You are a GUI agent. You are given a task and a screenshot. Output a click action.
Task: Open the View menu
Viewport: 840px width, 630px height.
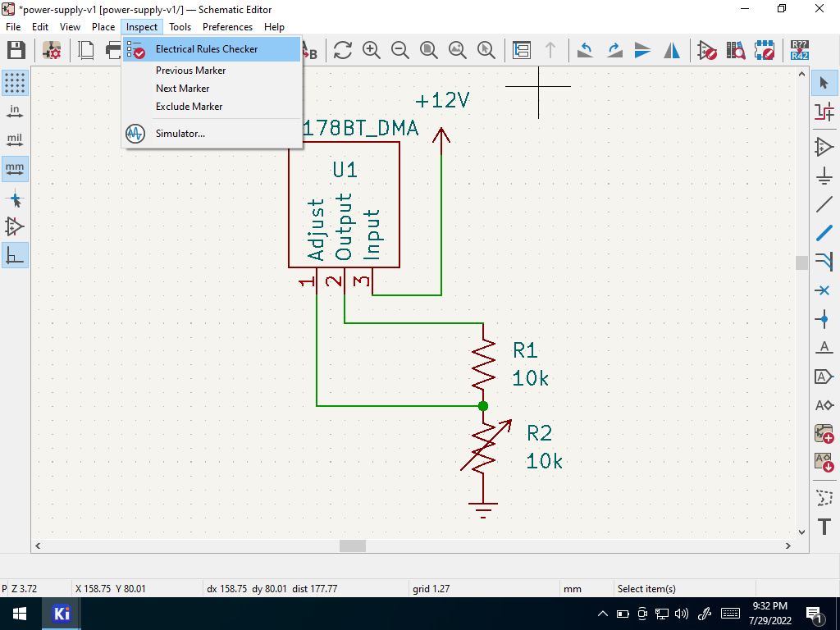click(x=70, y=27)
